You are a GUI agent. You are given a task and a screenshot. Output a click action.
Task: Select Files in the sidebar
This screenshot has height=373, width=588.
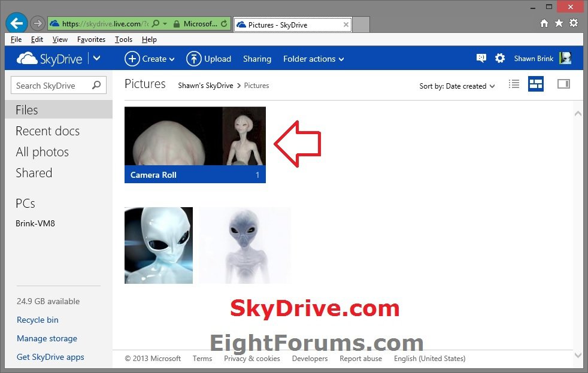59,110
